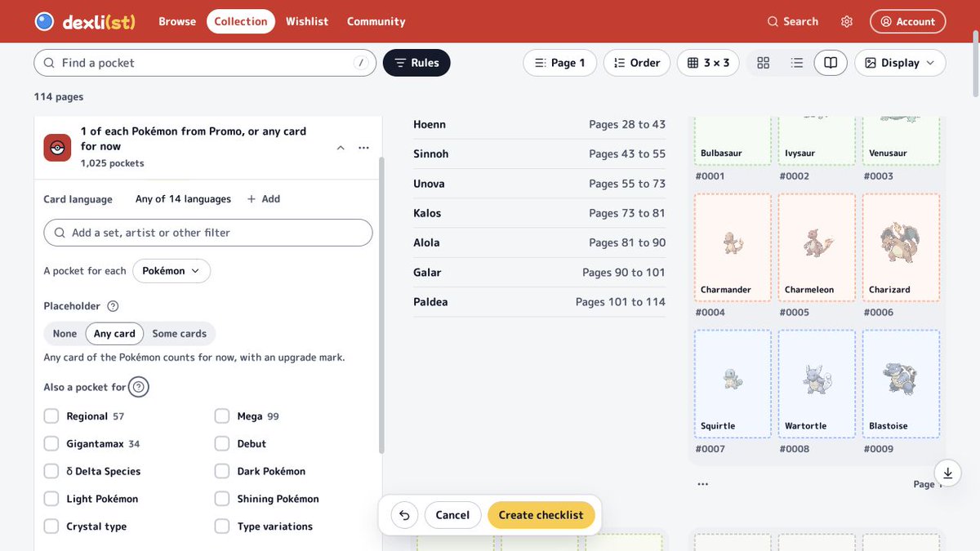Screen dimensions: 980x551
Task: Focus the Find a pocket search field
Action: click(x=205, y=63)
